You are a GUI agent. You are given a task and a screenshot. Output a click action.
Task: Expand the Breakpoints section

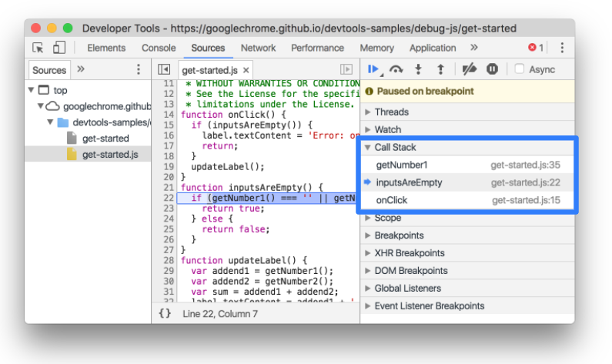click(467, 235)
